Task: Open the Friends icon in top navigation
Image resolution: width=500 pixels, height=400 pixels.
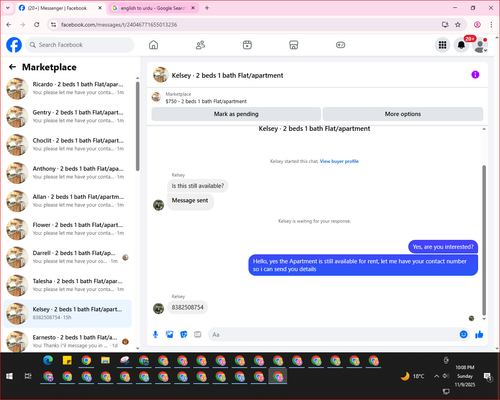Action: [x=200, y=45]
